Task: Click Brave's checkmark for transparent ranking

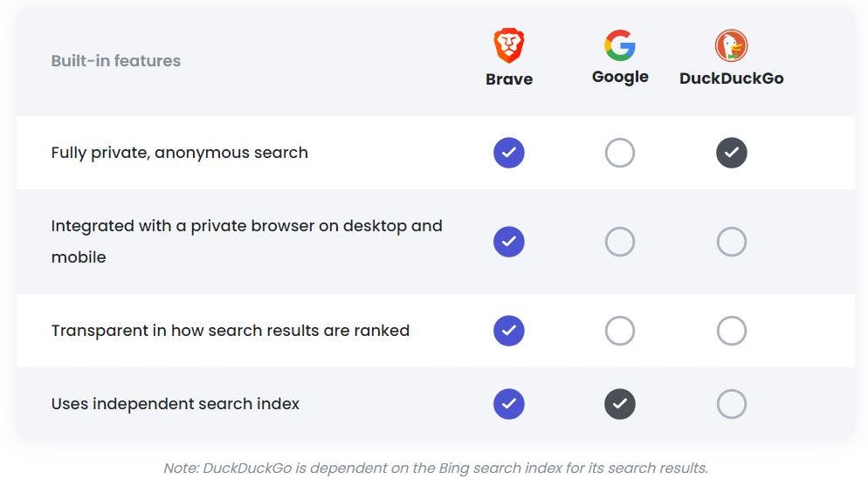Action: coord(508,331)
